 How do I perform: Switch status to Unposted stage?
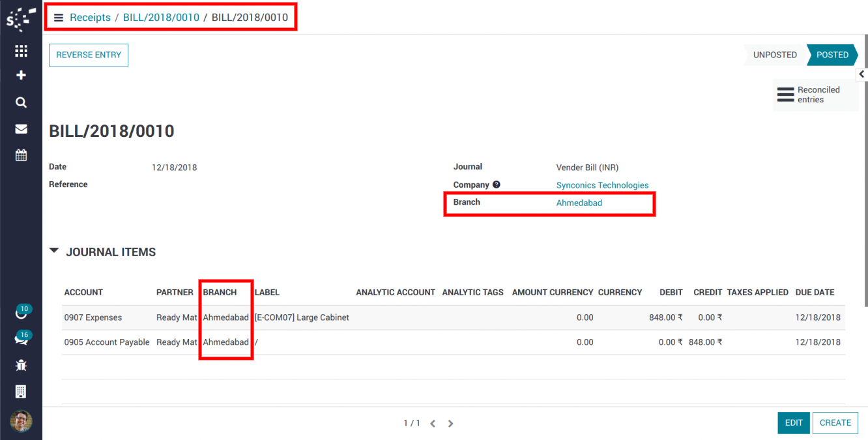click(x=775, y=55)
